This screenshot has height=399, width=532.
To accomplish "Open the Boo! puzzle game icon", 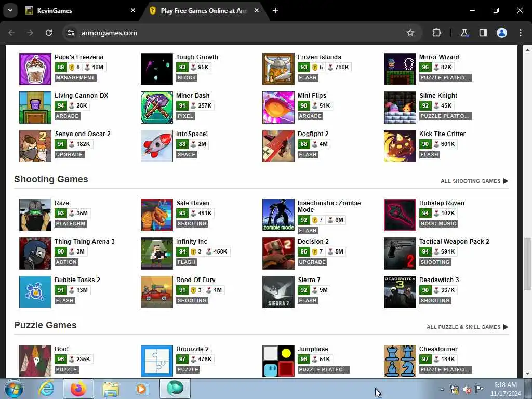I will 35,361.
